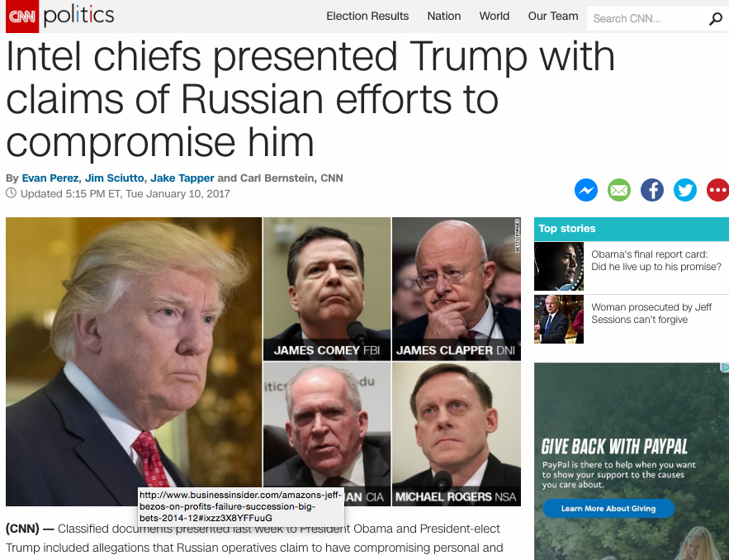Share article via email icon

coord(619,190)
